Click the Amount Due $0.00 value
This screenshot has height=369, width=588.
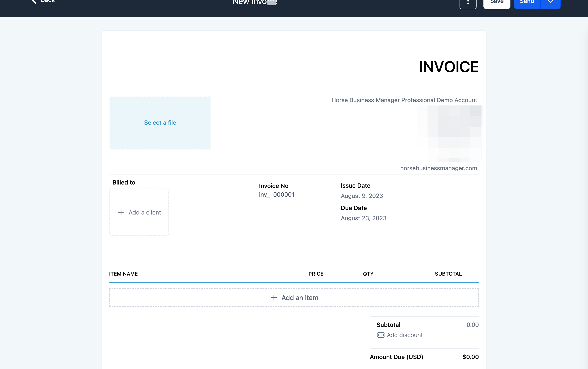[x=470, y=357]
